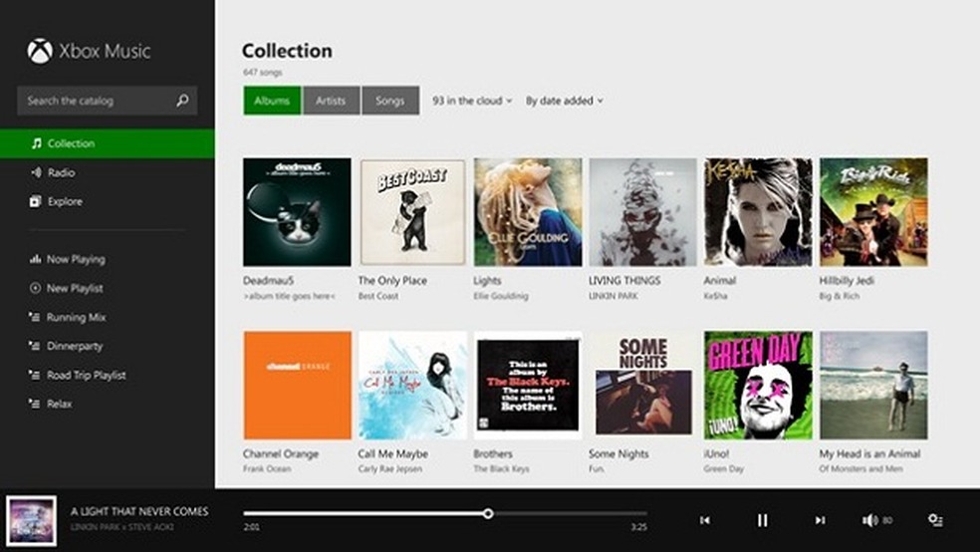
Task: Open playback options icon in player bar
Action: click(x=935, y=520)
